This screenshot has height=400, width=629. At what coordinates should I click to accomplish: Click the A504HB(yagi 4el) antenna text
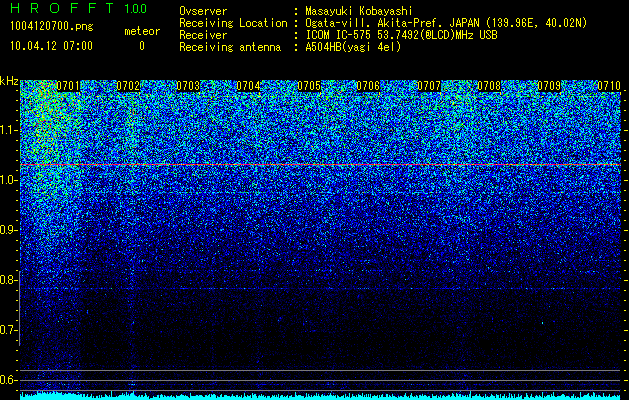pos(353,47)
